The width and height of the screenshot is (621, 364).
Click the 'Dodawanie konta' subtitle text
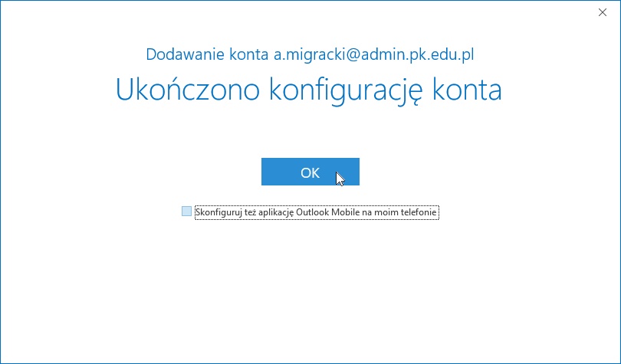(208, 54)
